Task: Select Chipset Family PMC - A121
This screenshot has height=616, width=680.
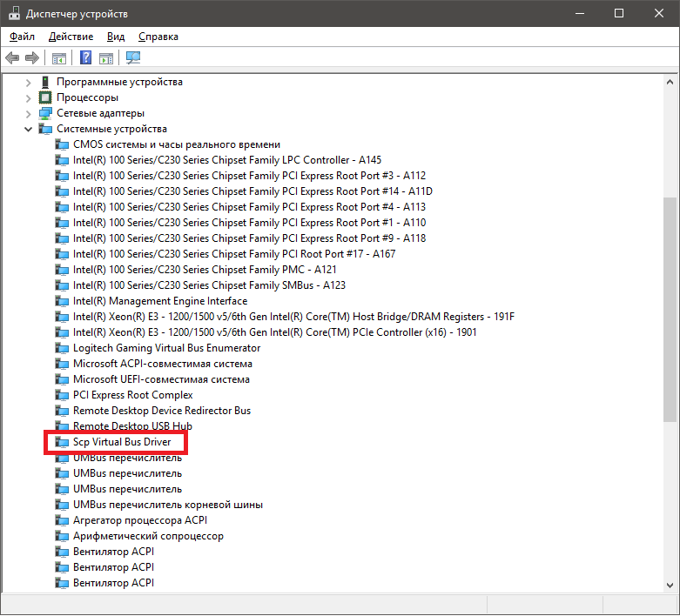Action: [205, 269]
